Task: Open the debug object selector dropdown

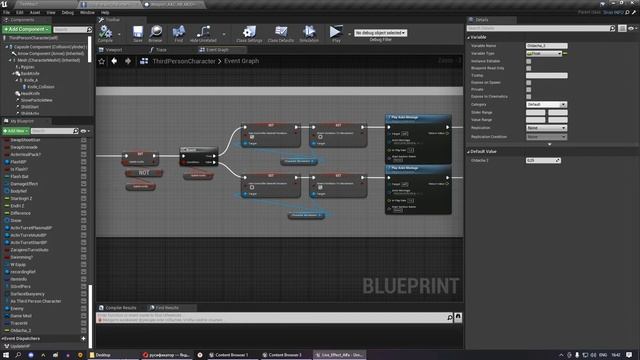Action: [x=380, y=33]
